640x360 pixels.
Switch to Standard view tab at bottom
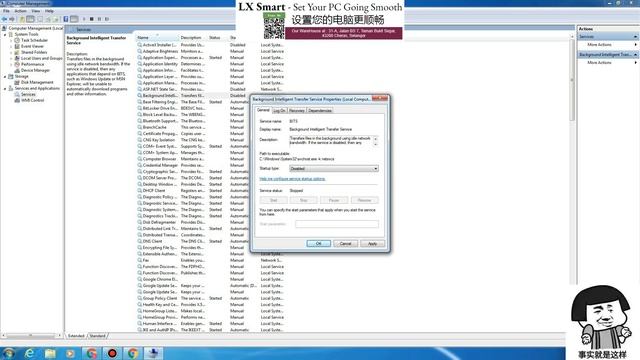click(98, 336)
